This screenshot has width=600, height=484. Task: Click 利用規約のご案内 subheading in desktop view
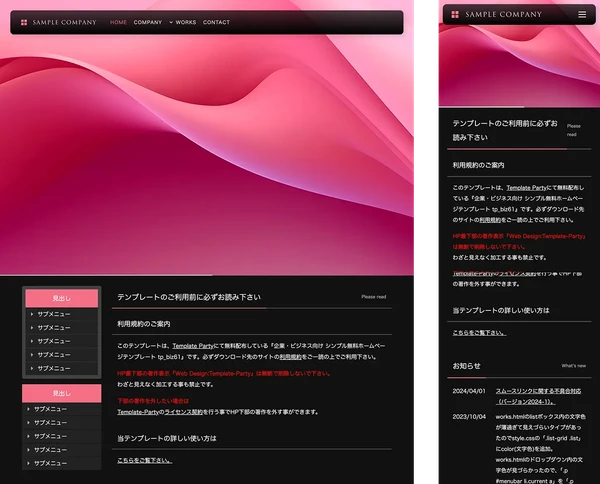coord(144,324)
